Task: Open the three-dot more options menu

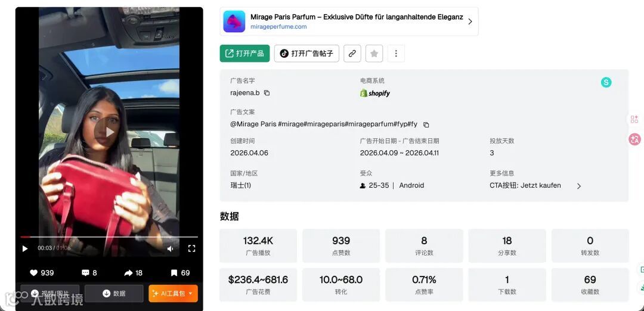Action: pos(396,54)
